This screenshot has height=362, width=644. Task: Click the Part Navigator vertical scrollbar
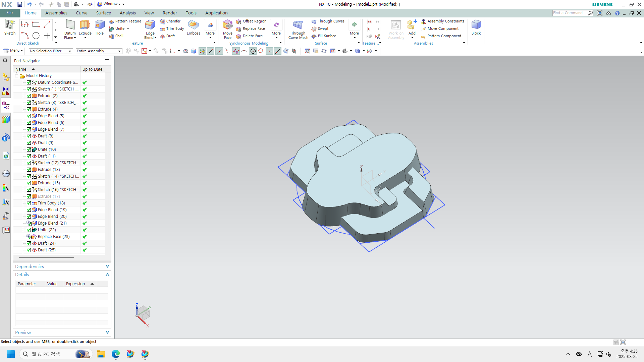pos(108,171)
